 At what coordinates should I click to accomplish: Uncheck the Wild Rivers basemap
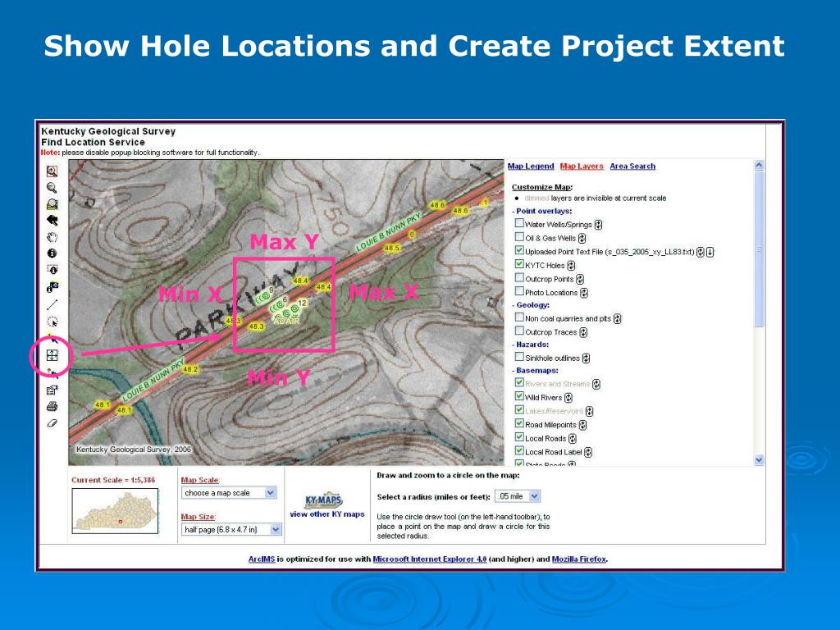[x=519, y=396]
